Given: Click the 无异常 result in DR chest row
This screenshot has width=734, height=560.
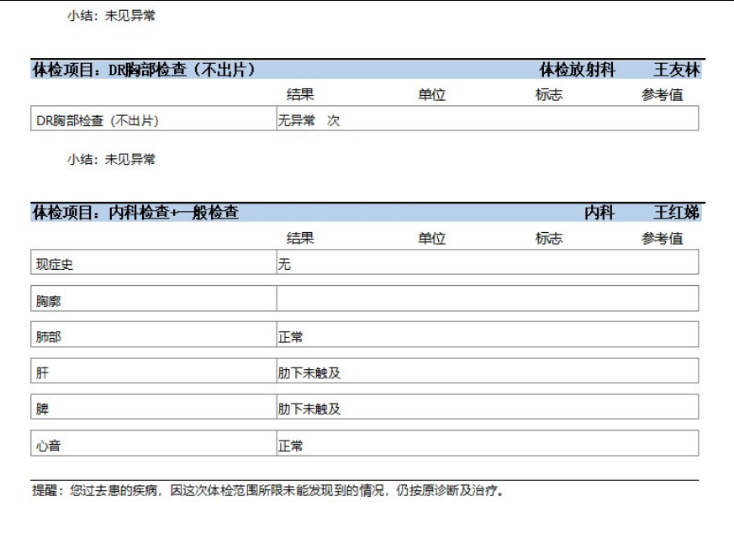Looking at the screenshot, I should pos(297,121).
